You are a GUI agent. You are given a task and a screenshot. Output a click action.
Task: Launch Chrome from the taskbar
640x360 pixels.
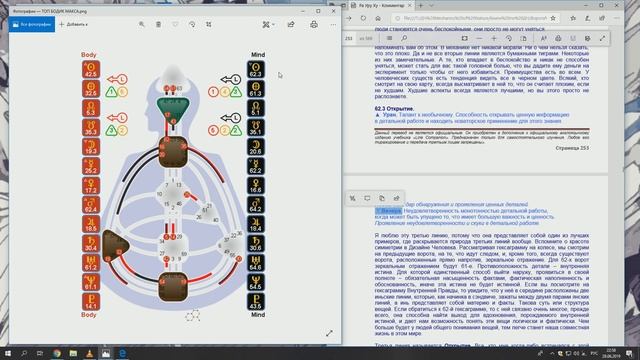57,353
